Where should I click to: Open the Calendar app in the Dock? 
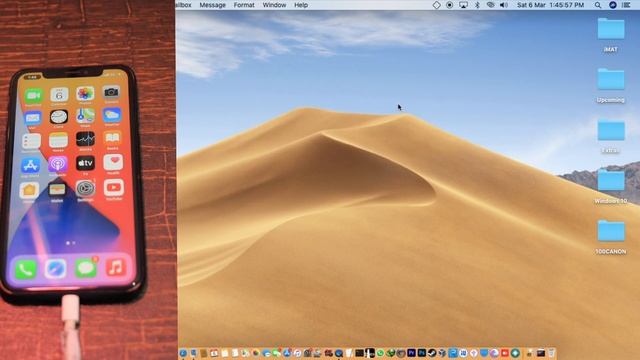click(x=214, y=353)
